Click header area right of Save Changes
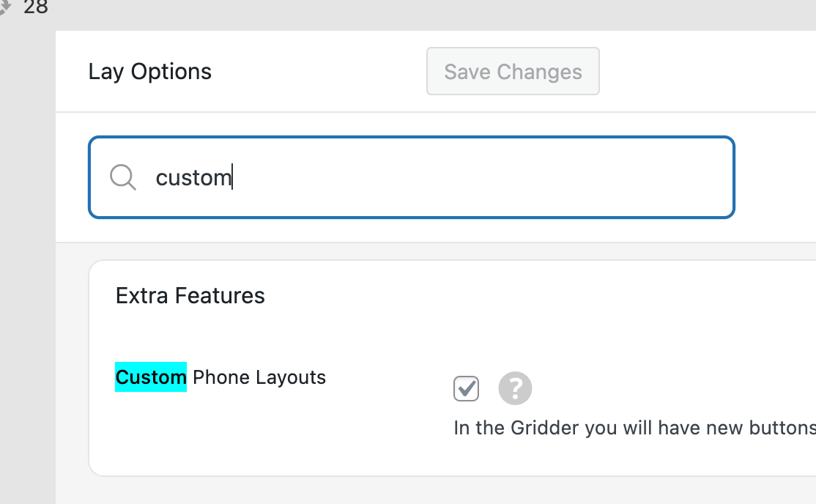 (703, 72)
